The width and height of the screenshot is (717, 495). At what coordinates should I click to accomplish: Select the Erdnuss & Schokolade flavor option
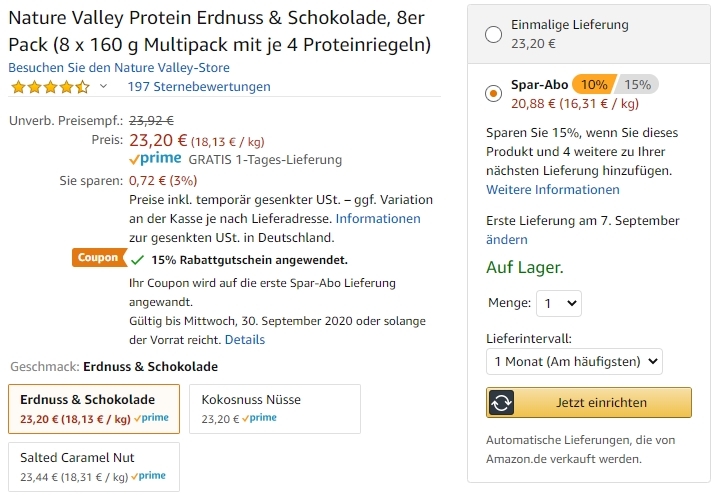tap(94, 408)
